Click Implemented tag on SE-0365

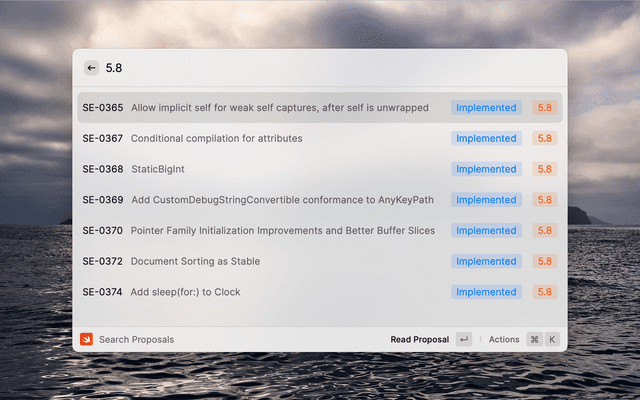(486, 108)
